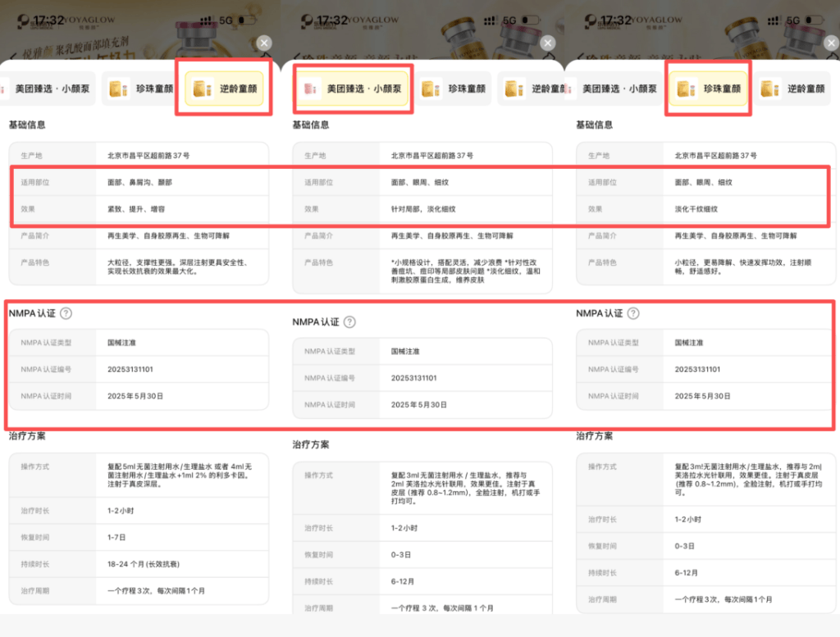Image resolution: width=840 pixels, height=637 pixels.
Task: Open NMPA认证 help icon in middle panel
Action: coord(349,321)
